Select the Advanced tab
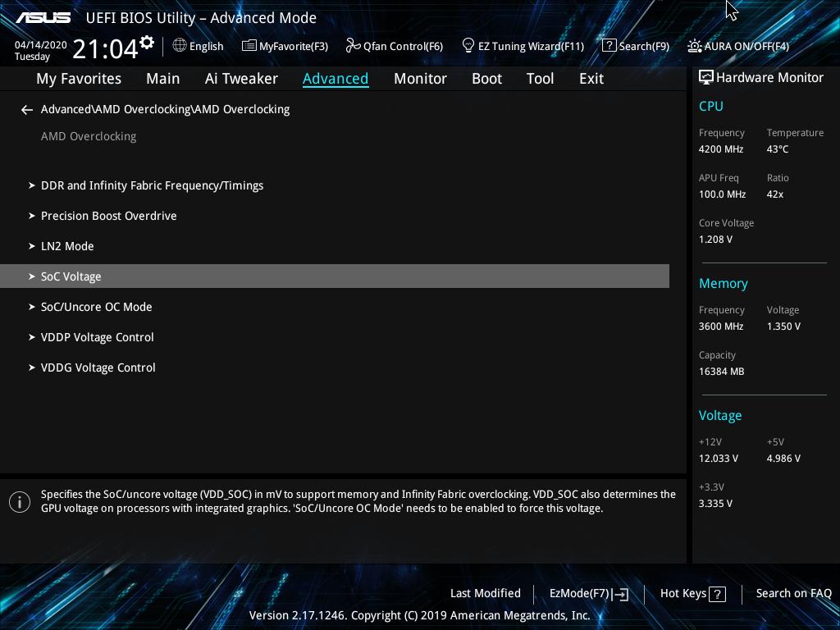This screenshot has height=630, width=840. 336,79
